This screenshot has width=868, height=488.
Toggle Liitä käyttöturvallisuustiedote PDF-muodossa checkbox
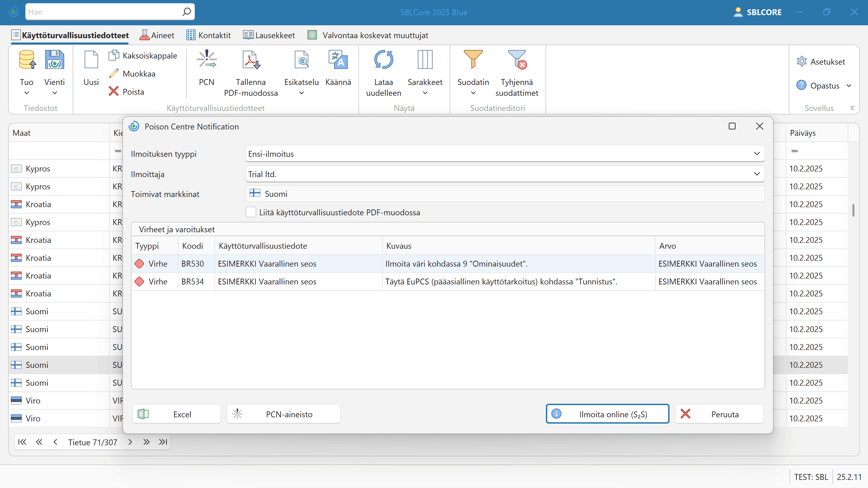coord(251,212)
